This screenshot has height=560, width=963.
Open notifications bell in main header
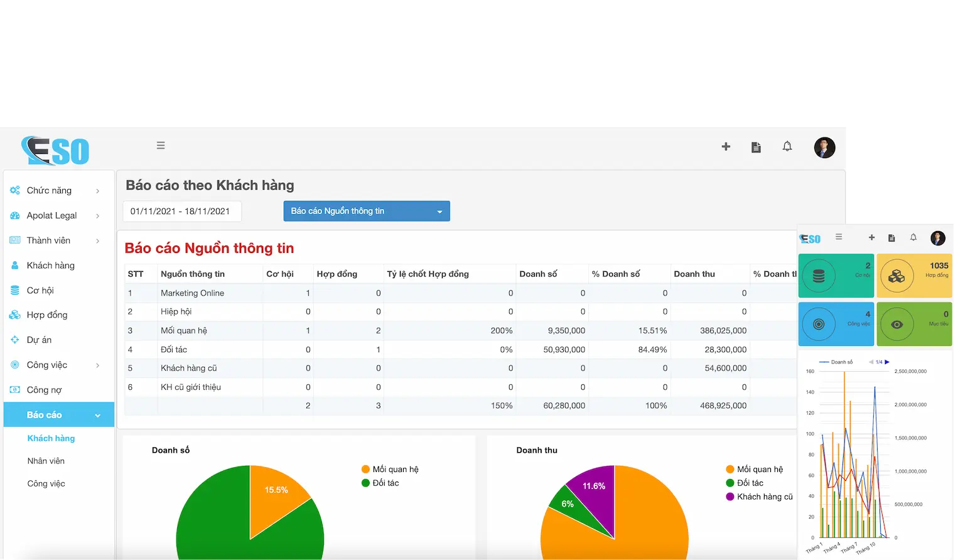(x=787, y=146)
